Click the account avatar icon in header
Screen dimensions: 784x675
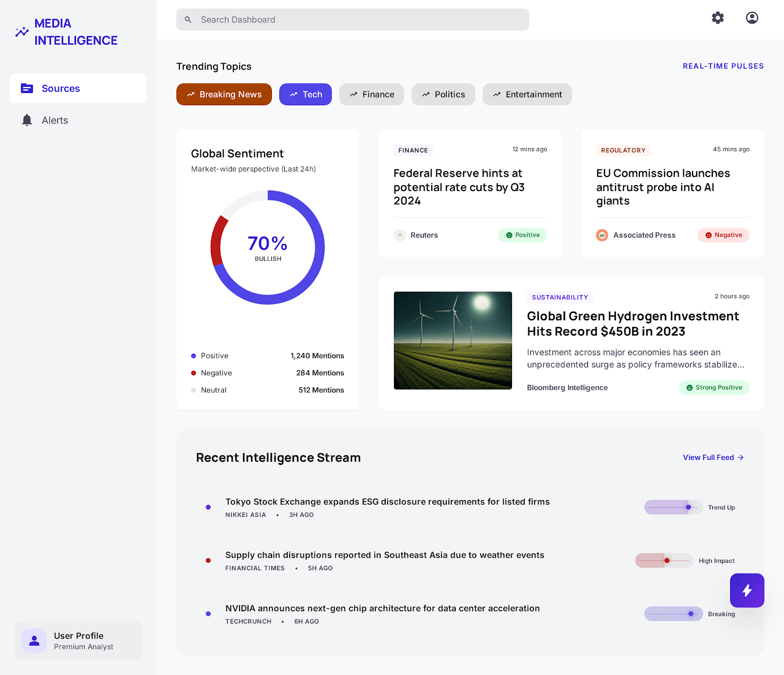click(x=752, y=18)
